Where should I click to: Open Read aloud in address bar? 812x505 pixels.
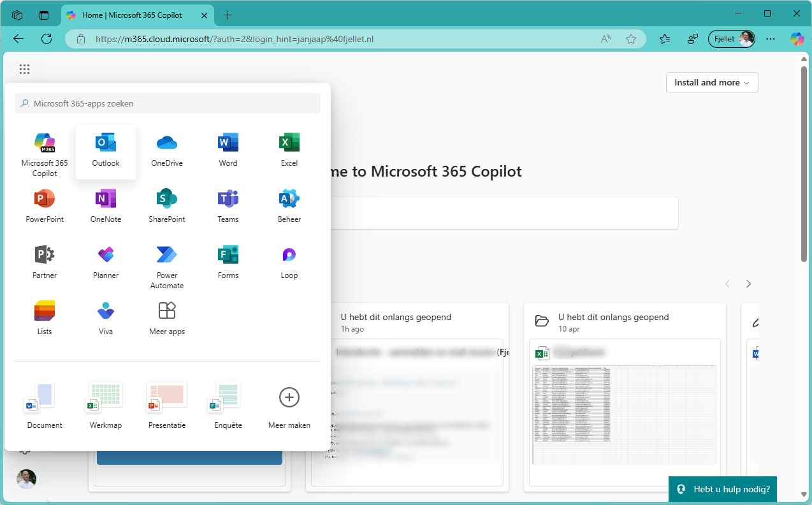click(605, 39)
